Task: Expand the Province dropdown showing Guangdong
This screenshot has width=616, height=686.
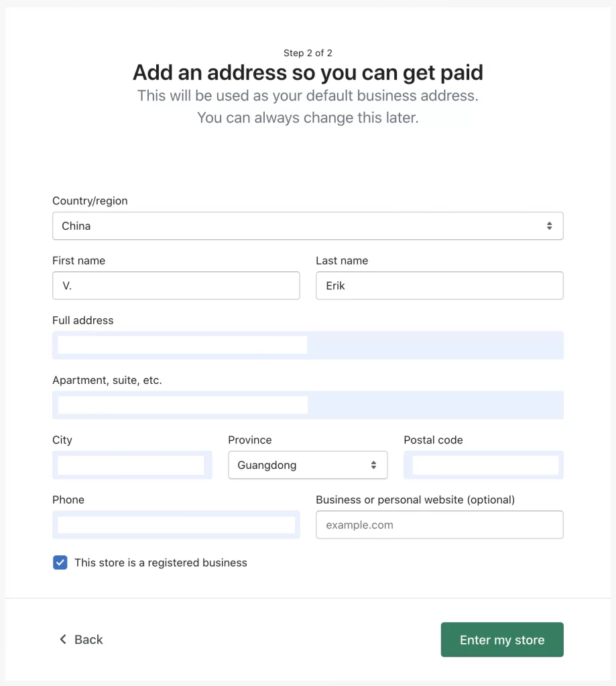Action: [x=308, y=465]
